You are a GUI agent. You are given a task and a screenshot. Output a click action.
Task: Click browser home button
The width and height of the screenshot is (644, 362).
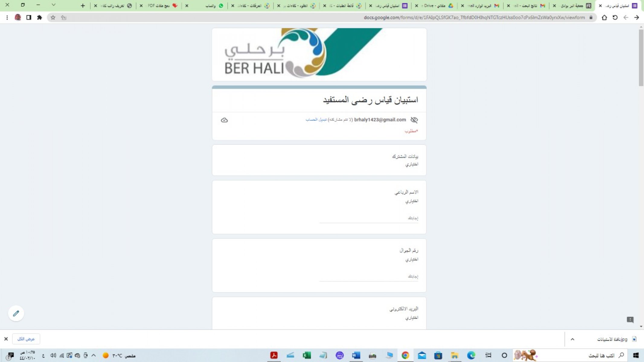[x=604, y=17]
